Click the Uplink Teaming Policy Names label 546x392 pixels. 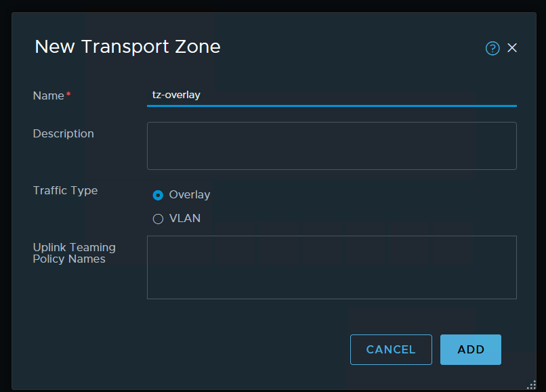pyautogui.click(x=74, y=253)
